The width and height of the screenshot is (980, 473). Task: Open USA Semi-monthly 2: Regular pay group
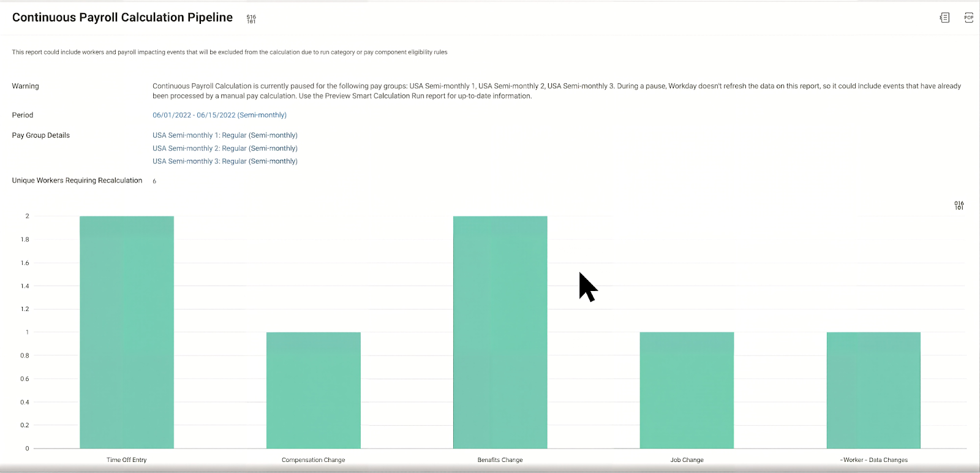coord(225,148)
